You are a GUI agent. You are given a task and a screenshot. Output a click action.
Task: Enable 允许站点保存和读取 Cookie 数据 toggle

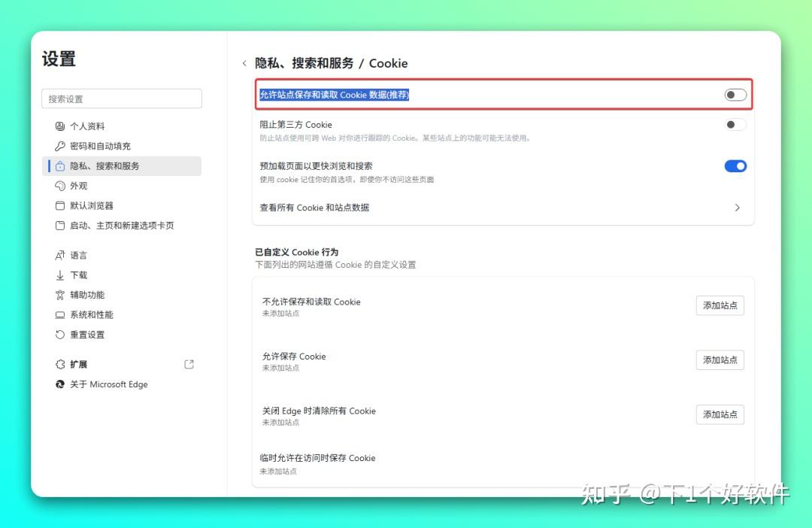coord(735,94)
